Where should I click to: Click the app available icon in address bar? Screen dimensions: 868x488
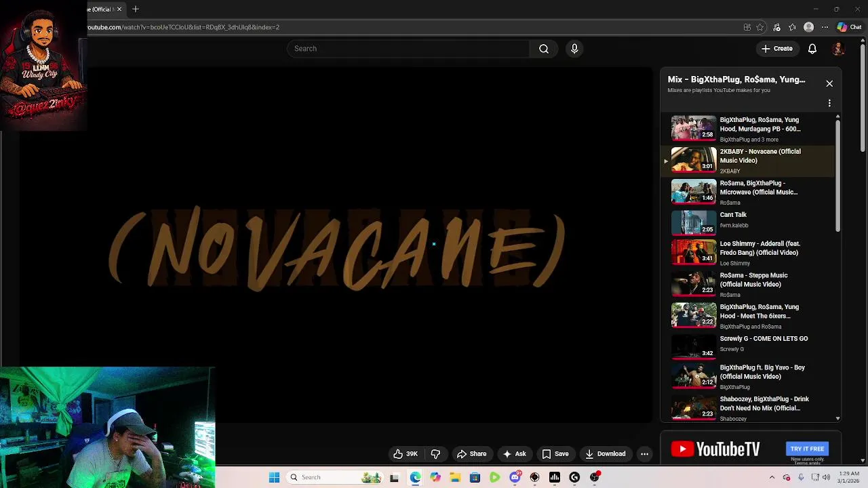[747, 27]
